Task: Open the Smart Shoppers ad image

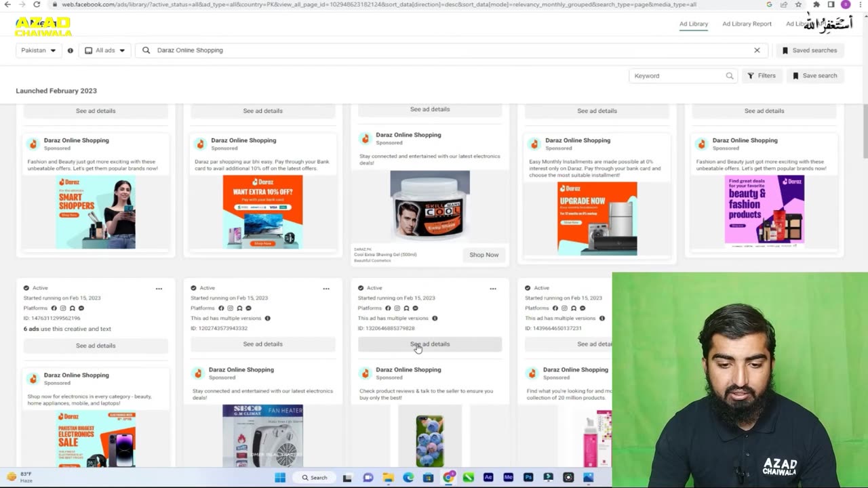Action: [96, 212]
